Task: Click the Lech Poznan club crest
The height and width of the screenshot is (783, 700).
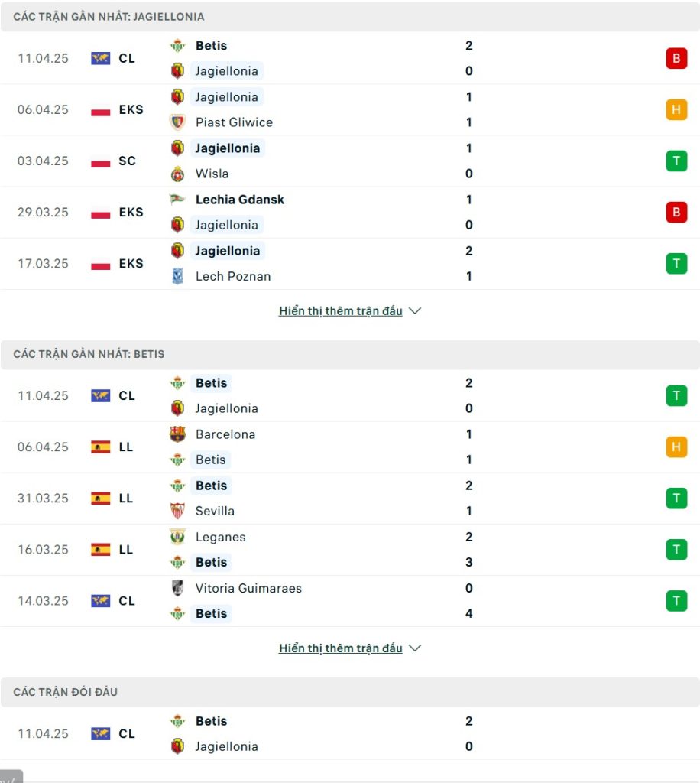Action: click(177, 276)
